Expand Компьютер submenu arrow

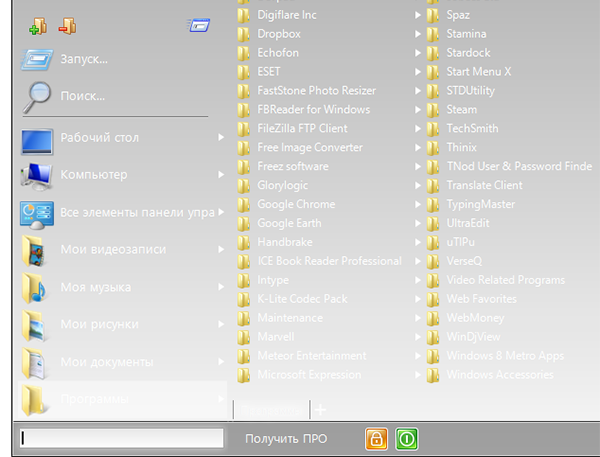221,175
